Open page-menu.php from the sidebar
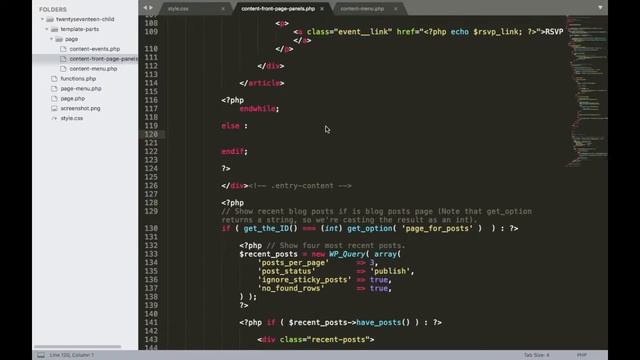Image resolution: width=640 pixels, height=360 pixels. (x=81, y=89)
